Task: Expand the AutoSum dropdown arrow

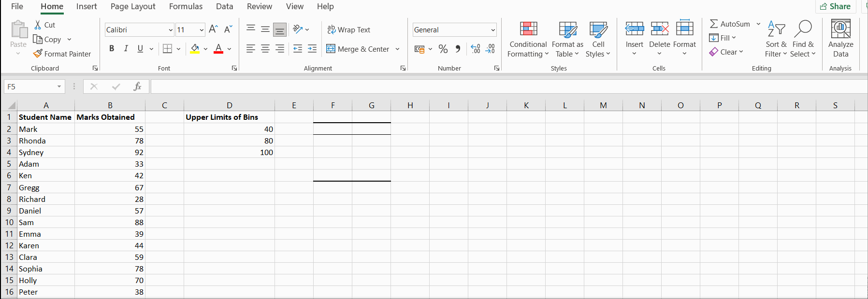Action: [x=758, y=24]
